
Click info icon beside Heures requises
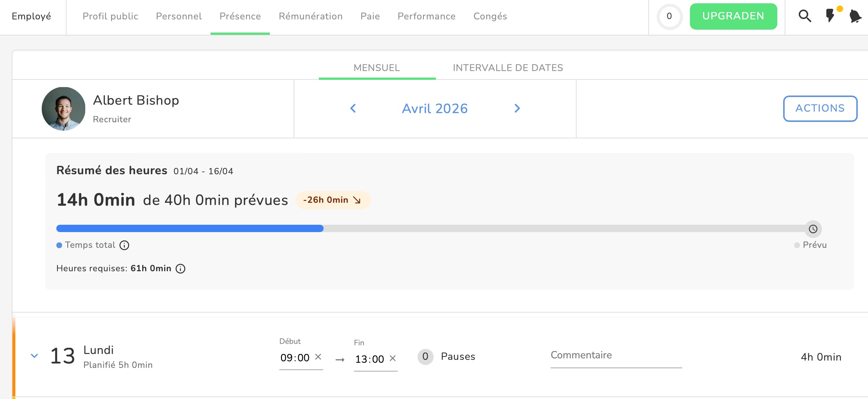(x=180, y=269)
